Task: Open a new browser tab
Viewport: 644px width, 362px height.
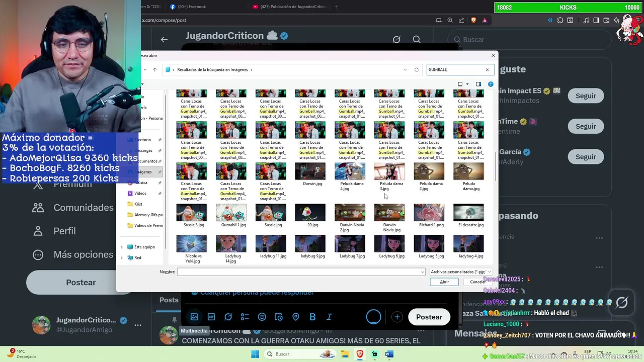Action: coord(337,7)
